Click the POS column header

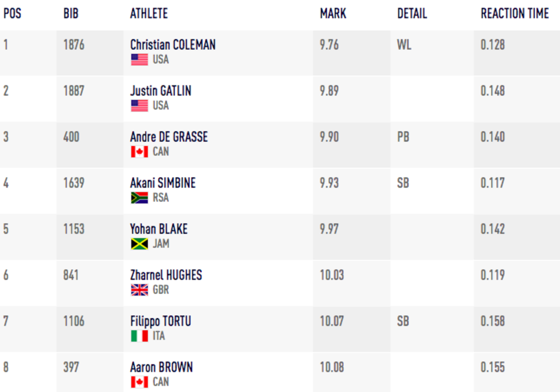[12, 13]
